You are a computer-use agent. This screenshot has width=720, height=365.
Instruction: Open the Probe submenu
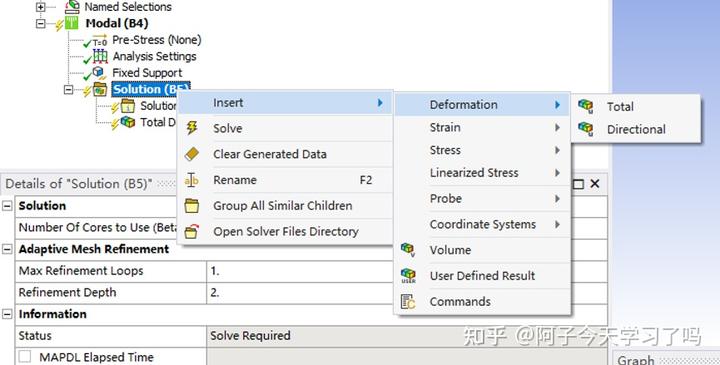[482, 199]
